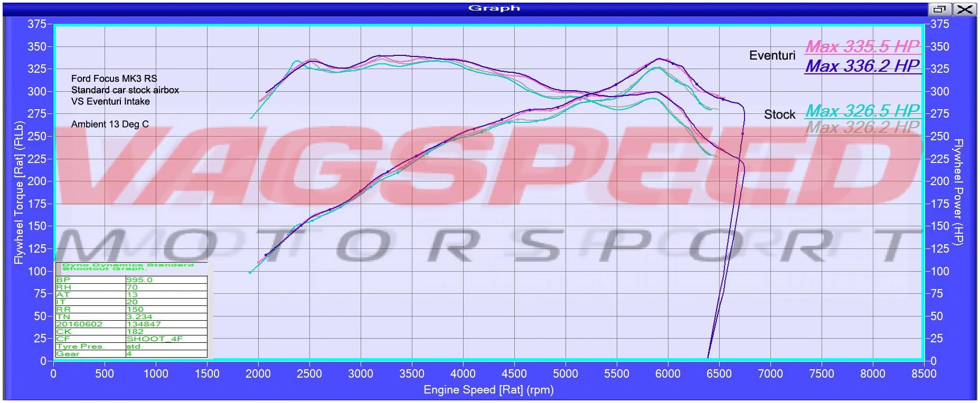Click the "Stock" legend label

click(779, 114)
